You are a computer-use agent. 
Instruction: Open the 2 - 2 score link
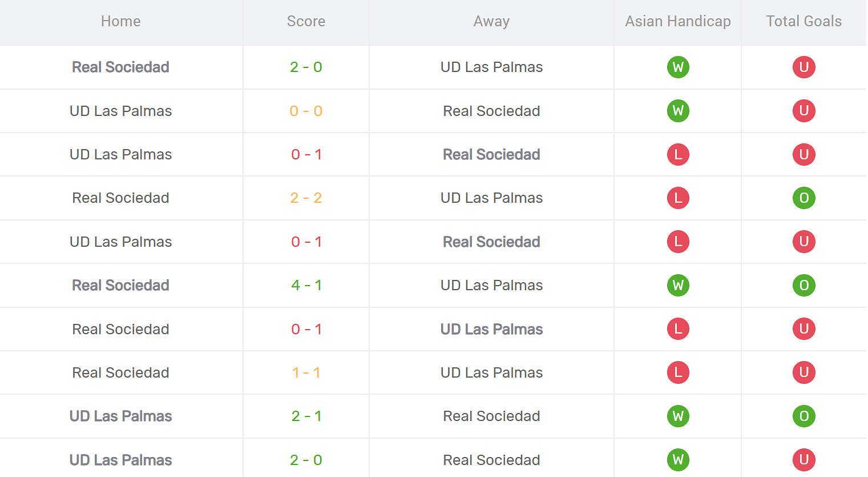[x=306, y=198]
